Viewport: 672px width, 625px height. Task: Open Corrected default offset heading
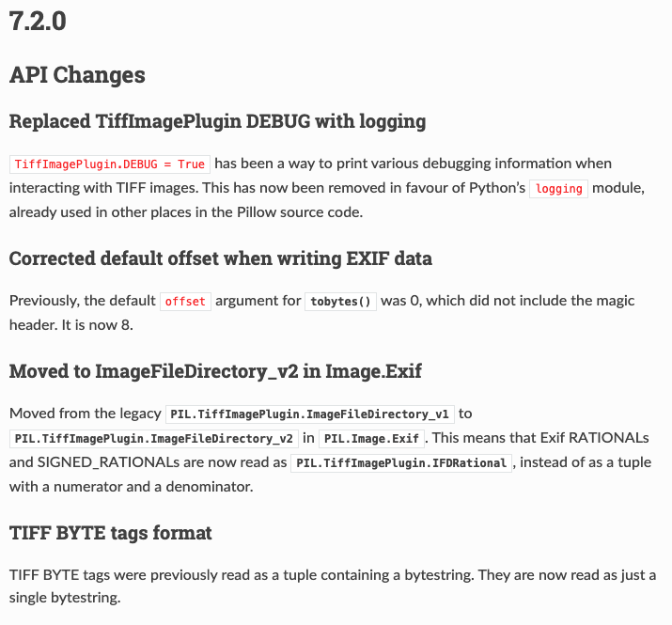click(220, 258)
